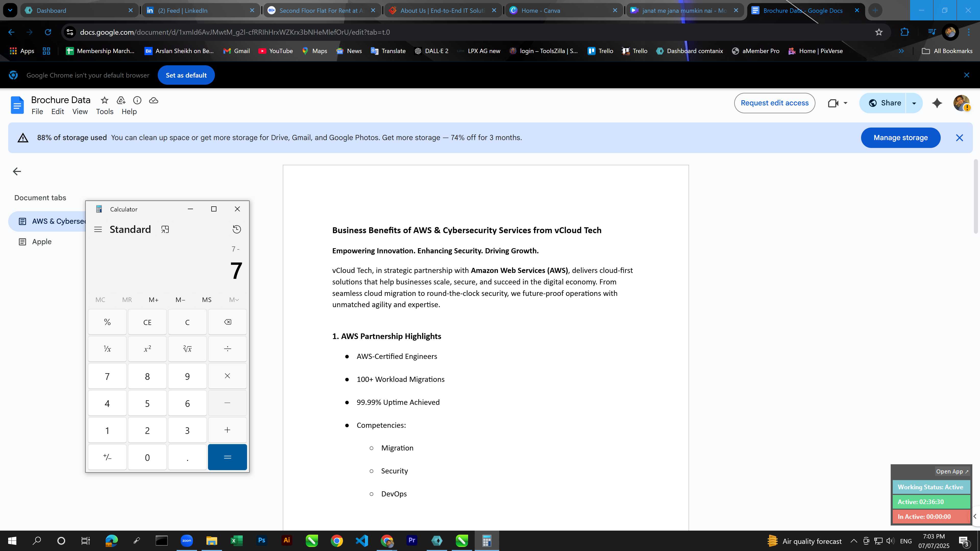Open the All Bookmarks folder
This screenshot has width=980, height=551.
point(947,51)
